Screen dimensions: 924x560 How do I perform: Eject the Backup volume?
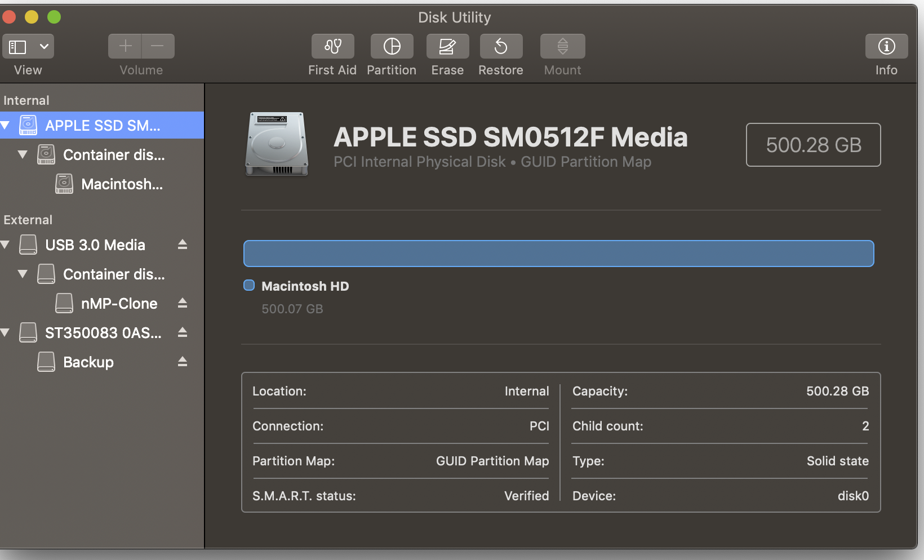click(182, 361)
